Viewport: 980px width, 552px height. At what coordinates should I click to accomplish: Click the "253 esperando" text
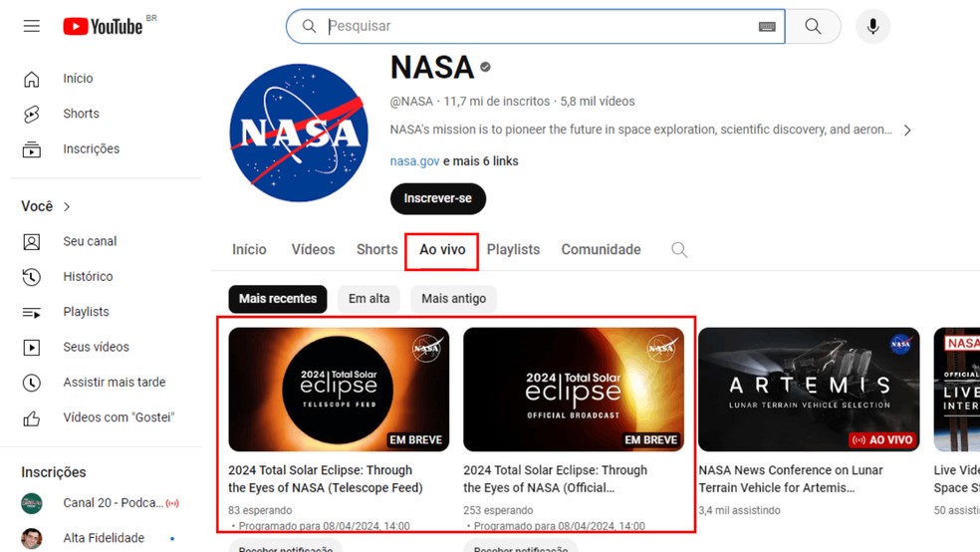click(x=498, y=511)
